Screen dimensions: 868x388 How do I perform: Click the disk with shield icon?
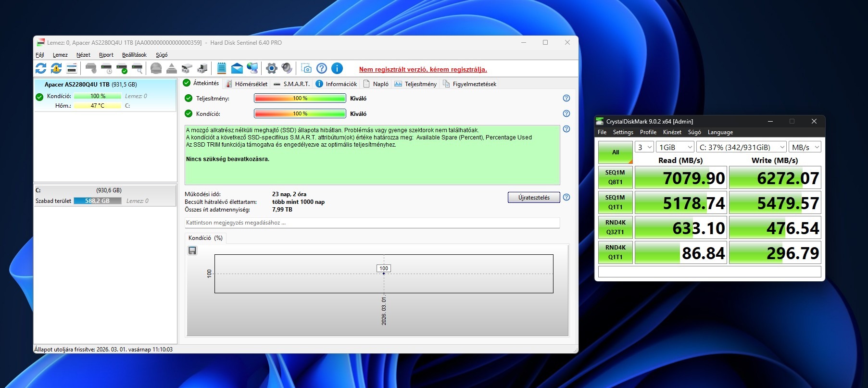click(x=91, y=68)
